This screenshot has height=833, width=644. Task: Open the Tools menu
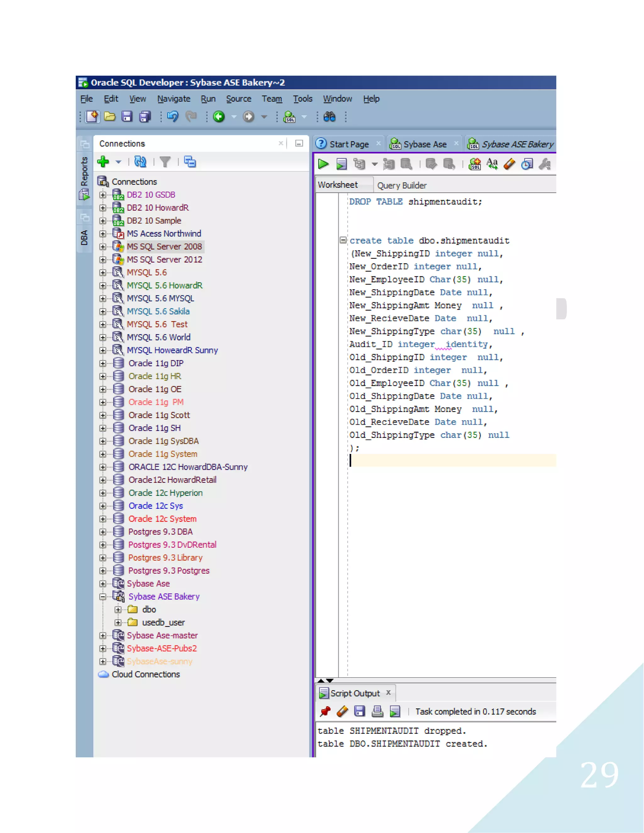coord(302,99)
